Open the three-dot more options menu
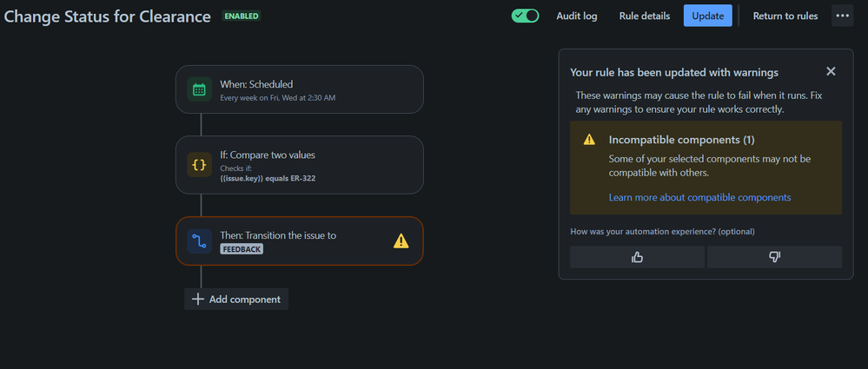Viewport: 868px width, 369px height. tap(843, 16)
